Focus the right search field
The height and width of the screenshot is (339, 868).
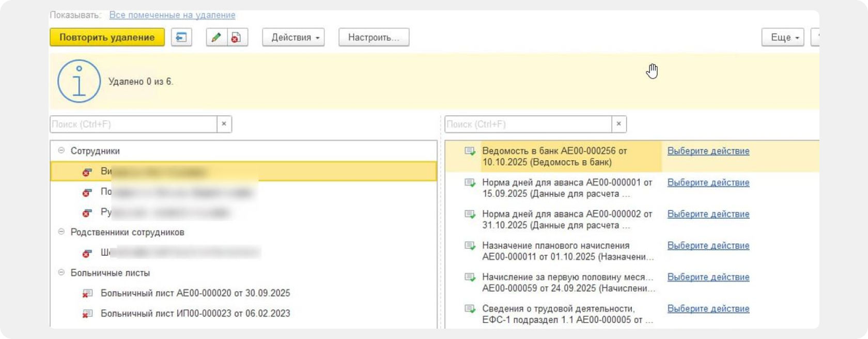click(529, 124)
